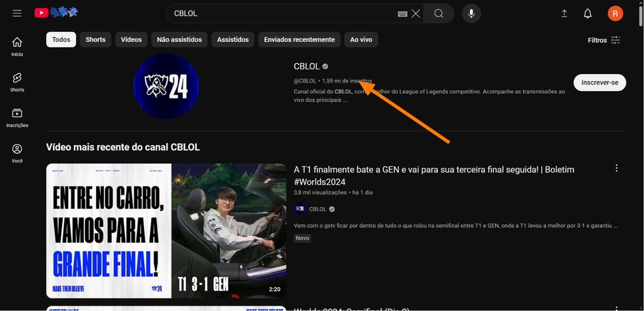This screenshot has width=644, height=311.
Task: Select the Shorts filter chip
Action: 96,39
